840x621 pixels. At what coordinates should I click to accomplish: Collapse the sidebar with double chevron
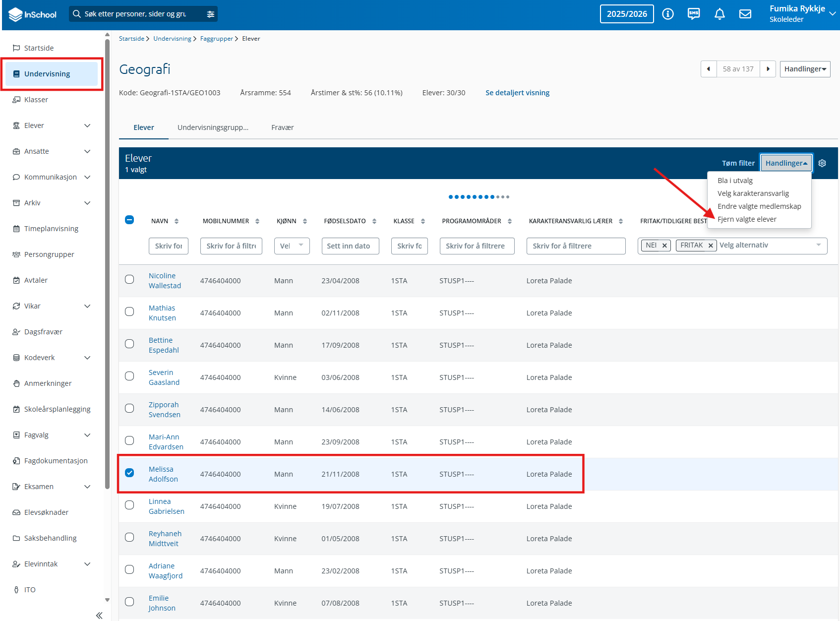(99, 615)
